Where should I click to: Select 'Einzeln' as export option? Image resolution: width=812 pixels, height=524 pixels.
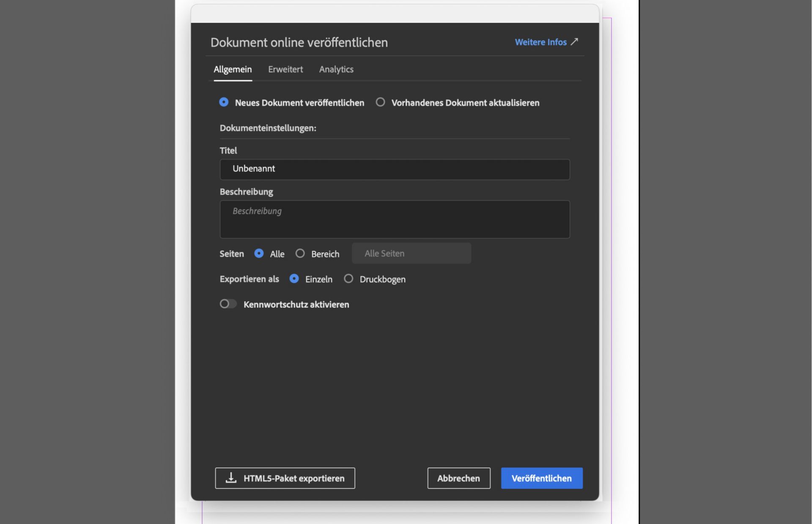[295, 279]
